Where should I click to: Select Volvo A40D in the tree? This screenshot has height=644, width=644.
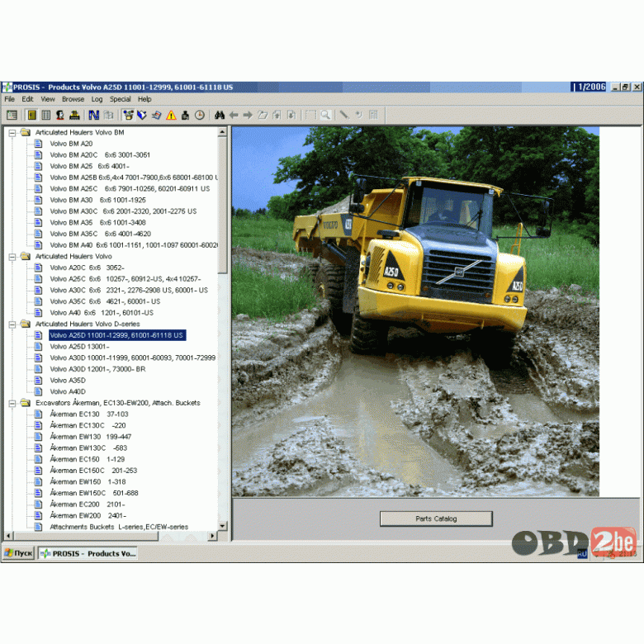(x=68, y=392)
